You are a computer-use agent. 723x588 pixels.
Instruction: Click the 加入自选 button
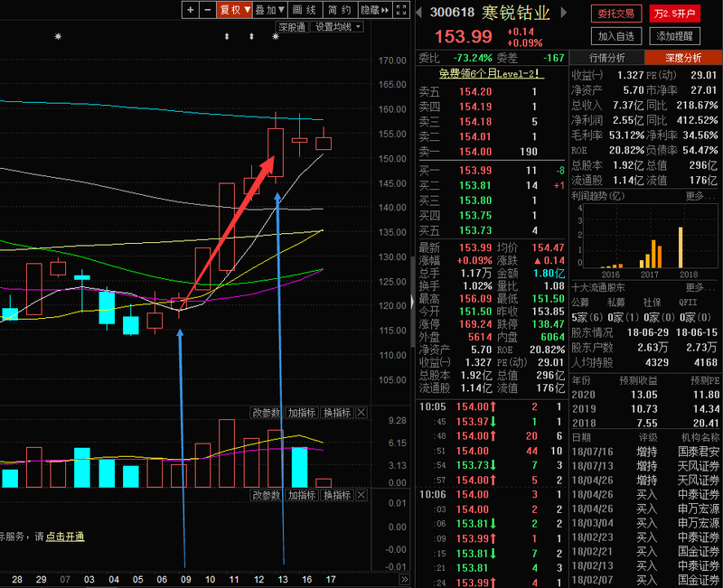click(x=617, y=36)
